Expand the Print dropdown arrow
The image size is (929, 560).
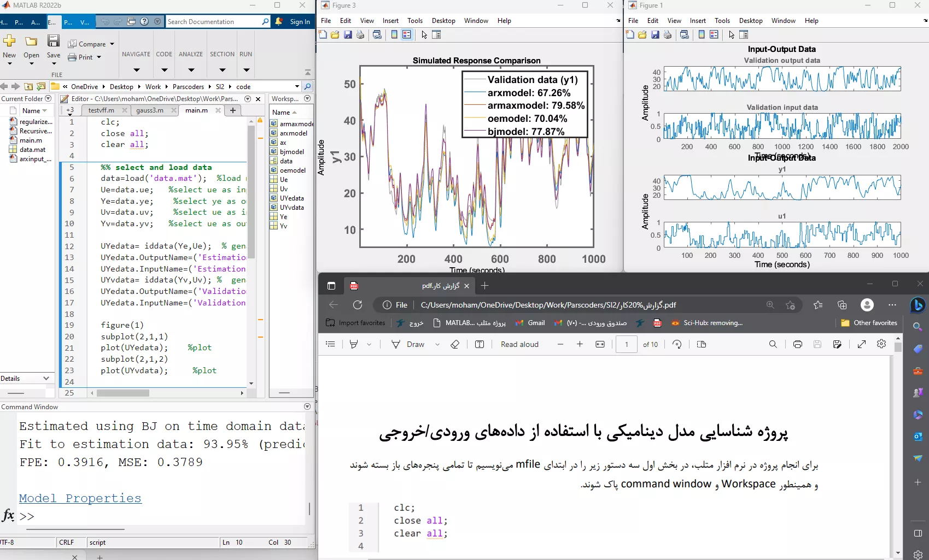[x=99, y=57]
